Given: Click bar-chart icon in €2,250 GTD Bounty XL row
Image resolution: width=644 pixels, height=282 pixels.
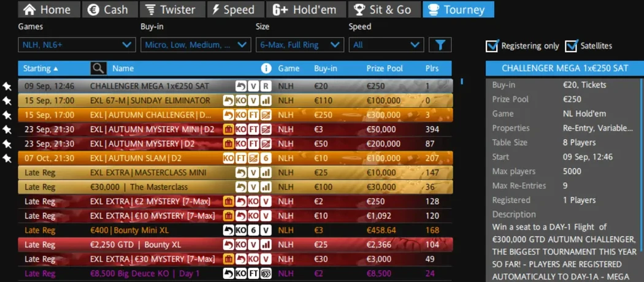Looking at the screenshot, I should point(266,245).
